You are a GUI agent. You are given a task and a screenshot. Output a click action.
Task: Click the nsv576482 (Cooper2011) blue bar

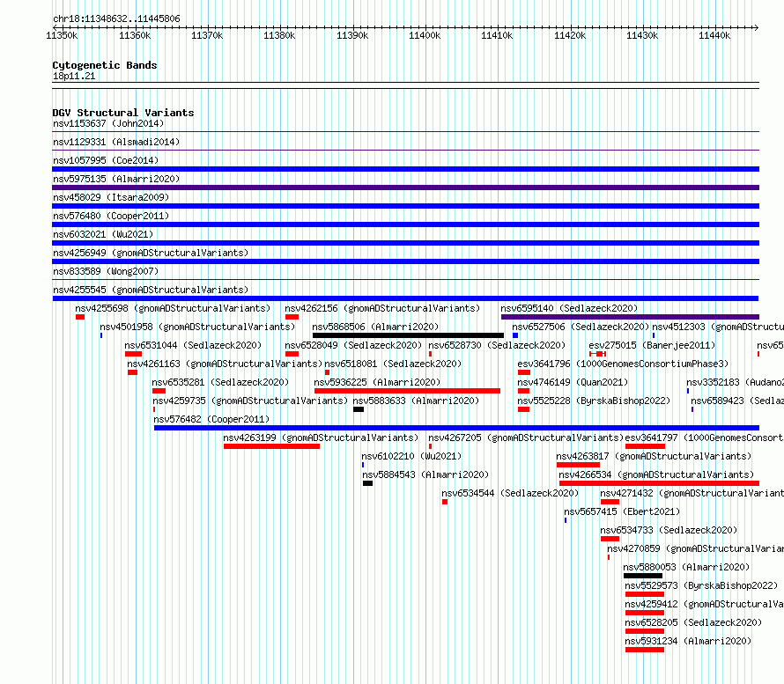(x=456, y=428)
